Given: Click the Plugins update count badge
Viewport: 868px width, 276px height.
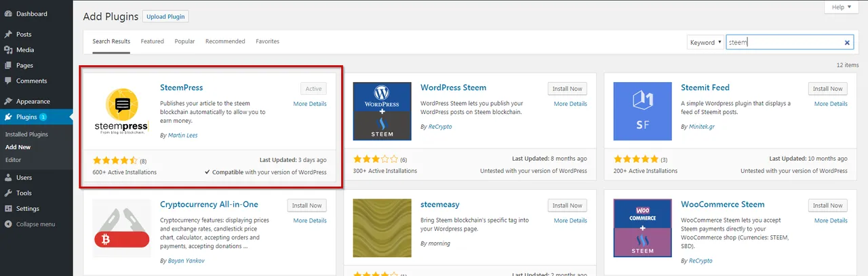Looking at the screenshot, I should point(43,117).
